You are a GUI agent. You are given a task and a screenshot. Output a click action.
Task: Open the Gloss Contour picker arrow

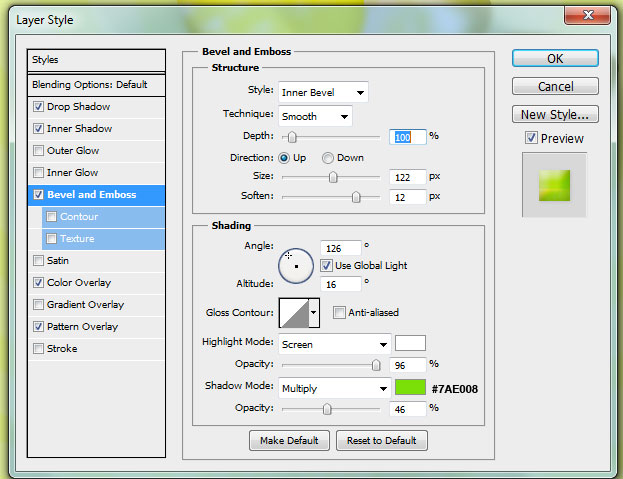[314, 313]
